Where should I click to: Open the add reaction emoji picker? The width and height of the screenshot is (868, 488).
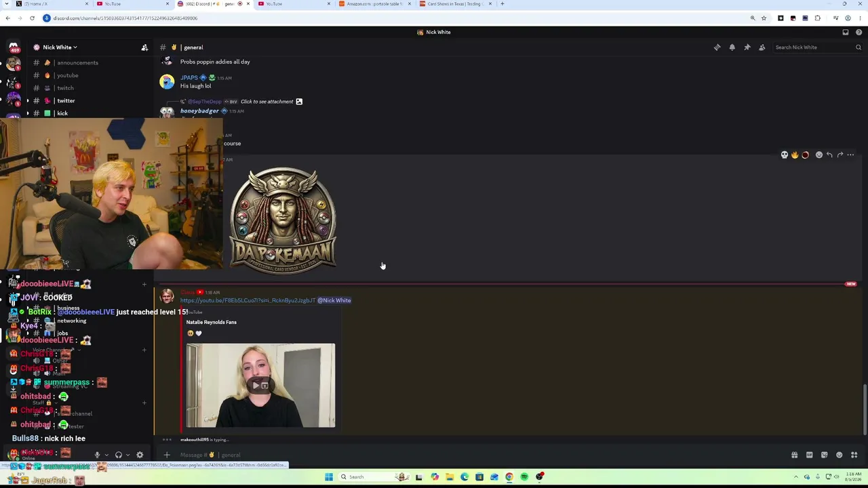(818, 155)
